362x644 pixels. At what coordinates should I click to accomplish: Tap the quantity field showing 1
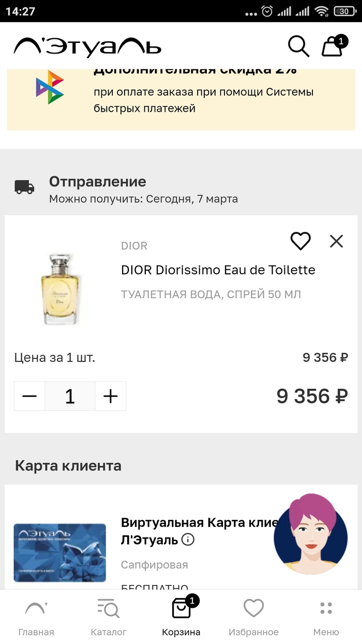click(70, 397)
